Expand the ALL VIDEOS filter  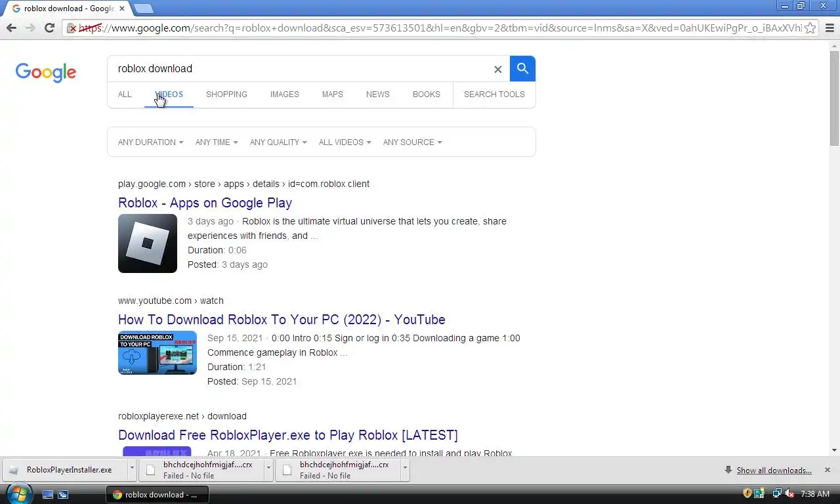pos(345,142)
